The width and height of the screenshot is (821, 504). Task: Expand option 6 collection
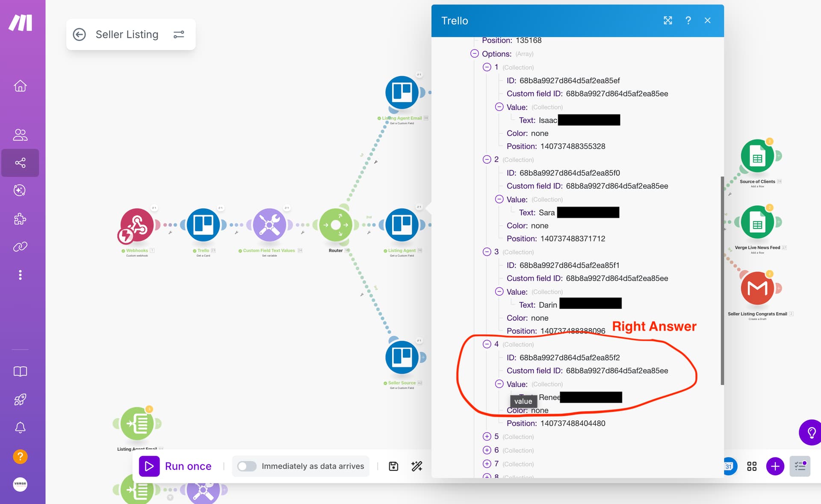click(487, 450)
